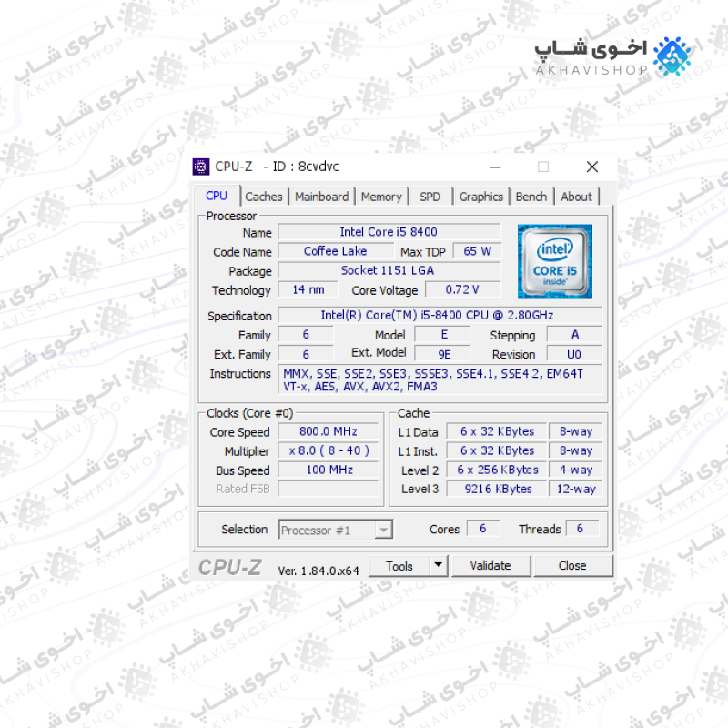Click the Ver. 1.84.0.x64 version text
The image size is (728, 728).
point(318,571)
